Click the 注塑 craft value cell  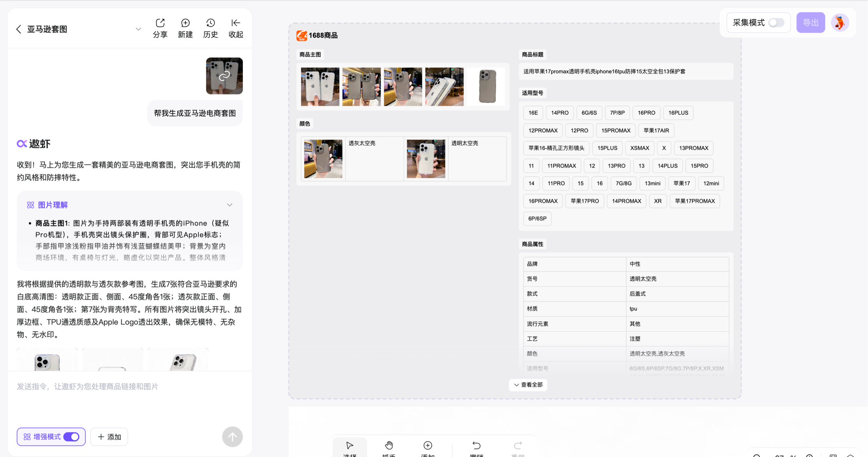point(677,339)
